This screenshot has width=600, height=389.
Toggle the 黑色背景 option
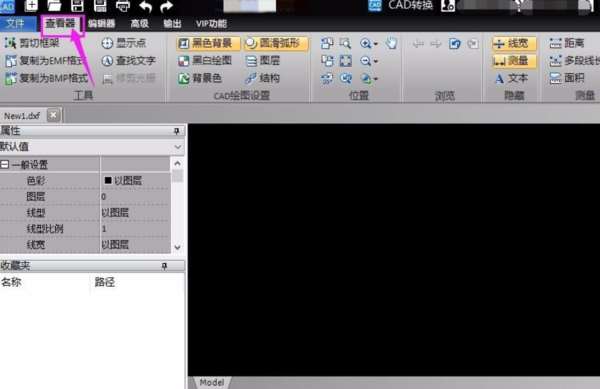coord(208,43)
